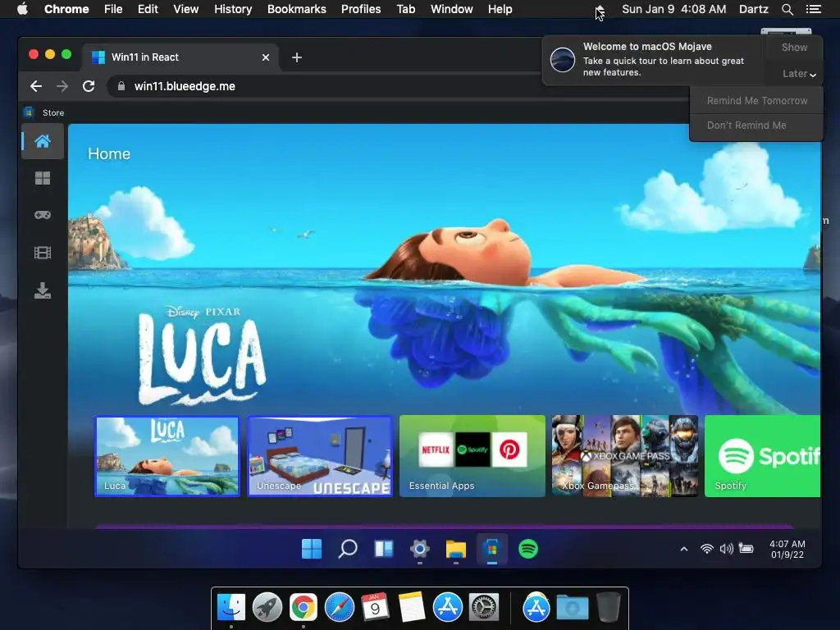The image size is (840, 630).
Task: Open File Explorer in Windows taskbar
Action: 456,549
